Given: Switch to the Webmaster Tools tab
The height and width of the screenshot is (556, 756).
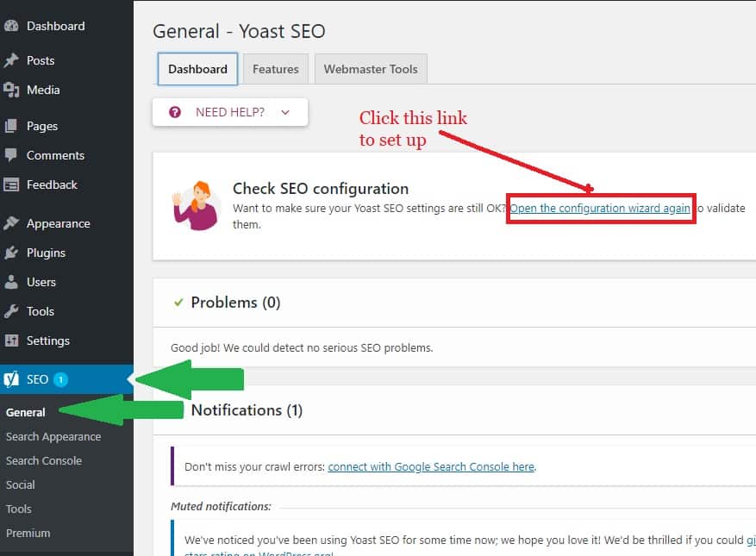Looking at the screenshot, I should click(371, 70).
